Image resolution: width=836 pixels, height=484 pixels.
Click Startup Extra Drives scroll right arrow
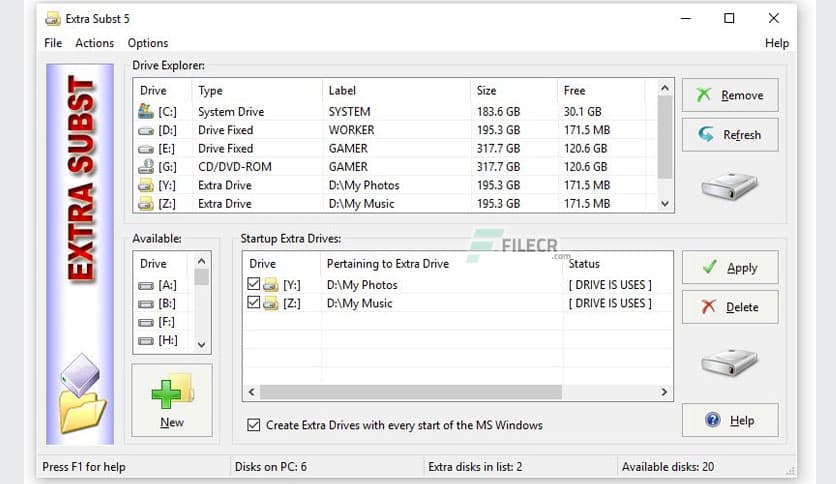[664, 392]
